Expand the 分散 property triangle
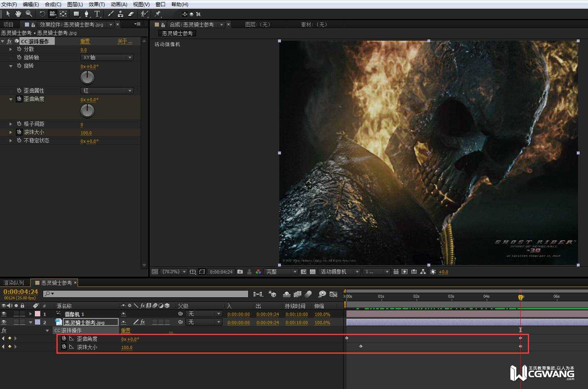The image size is (588, 389). [11, 49]
